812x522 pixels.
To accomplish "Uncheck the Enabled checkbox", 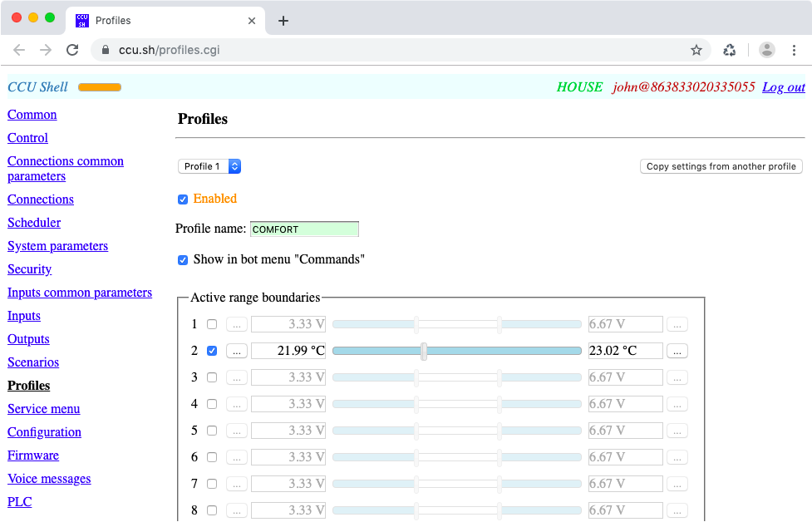I will (x=183, y=199).
